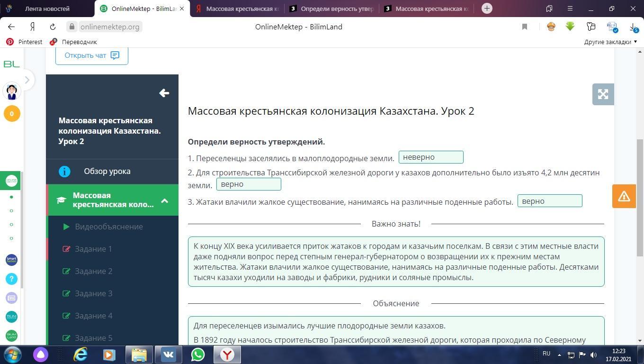Open the downloads arrow with badge
This screenshot has width=644, height=364.
634,27
